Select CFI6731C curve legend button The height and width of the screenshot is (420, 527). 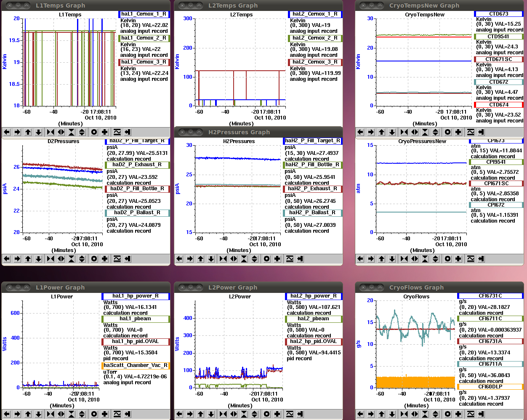(490, 296)
